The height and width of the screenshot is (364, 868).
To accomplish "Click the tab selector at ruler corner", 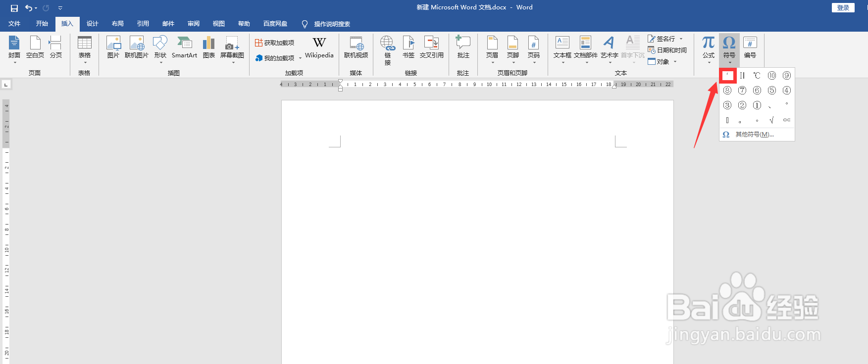I will pyautogui.click(x=6, y=85).
